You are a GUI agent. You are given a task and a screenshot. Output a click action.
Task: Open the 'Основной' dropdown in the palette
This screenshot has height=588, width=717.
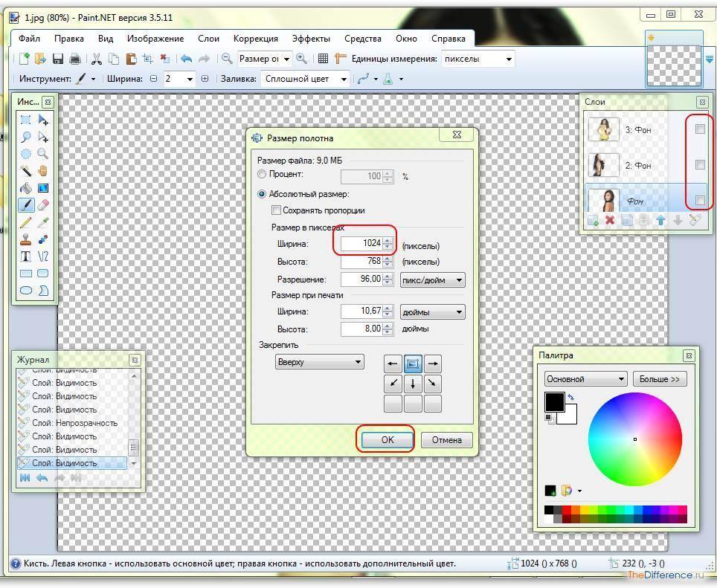tap(586, 379)
